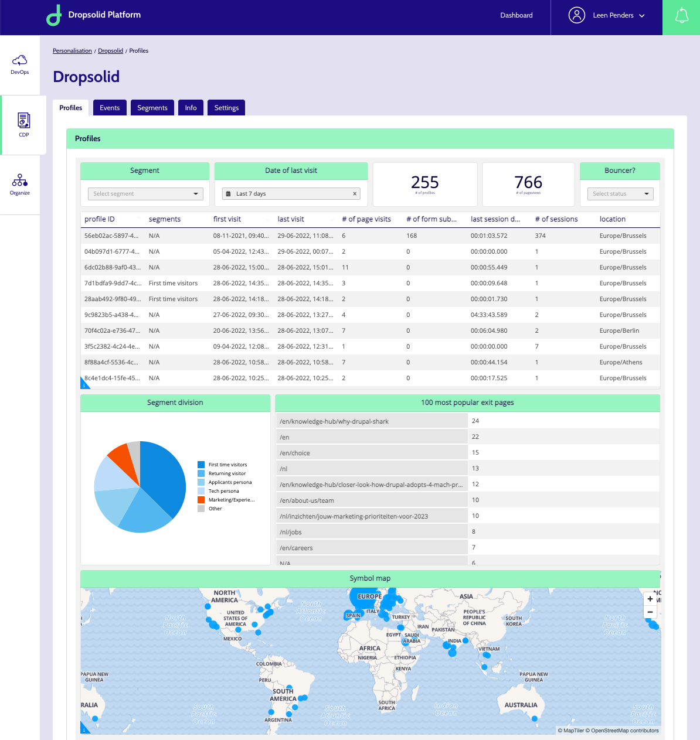Click the Marketing/Experie... legend swatch
Image resolution: width=700 pixels, height=740 pixels.
pos(201,500)
